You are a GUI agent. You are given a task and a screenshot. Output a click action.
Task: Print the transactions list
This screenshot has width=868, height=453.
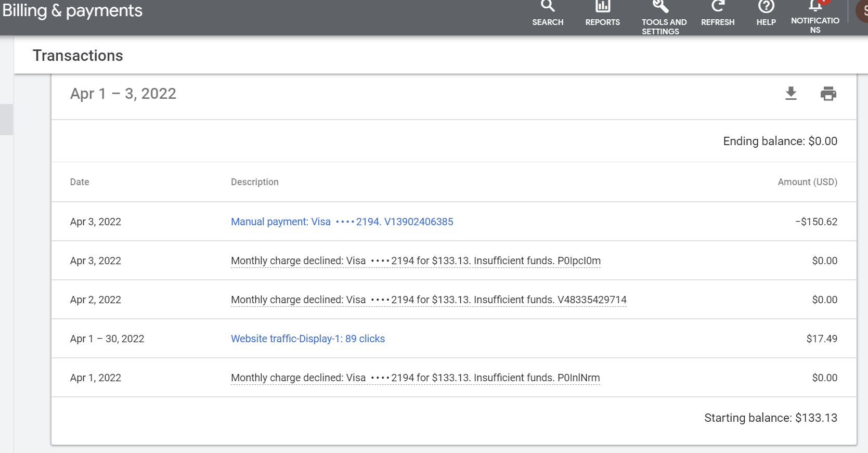click(828, 94)
